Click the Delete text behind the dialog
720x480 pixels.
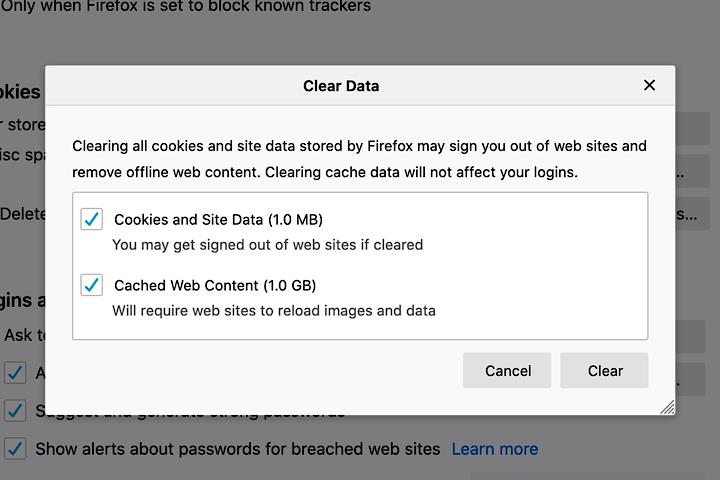point(22,214)
